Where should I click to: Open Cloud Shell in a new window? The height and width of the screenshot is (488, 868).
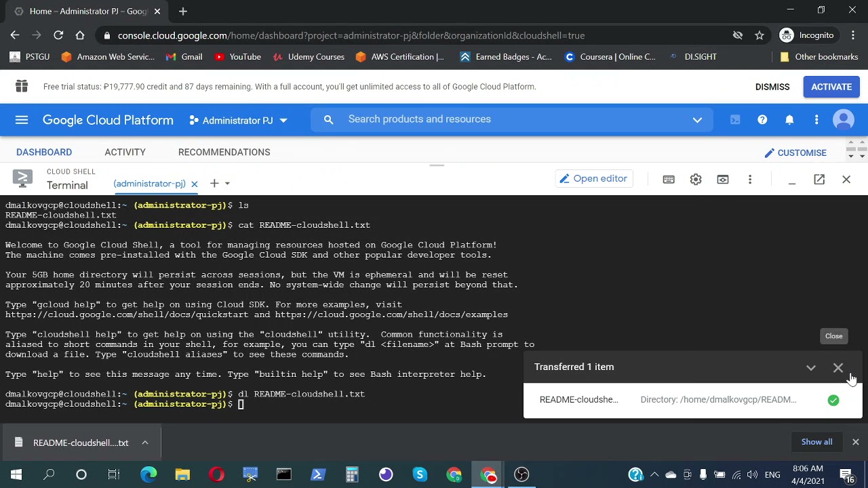click(x=819, y=179)
